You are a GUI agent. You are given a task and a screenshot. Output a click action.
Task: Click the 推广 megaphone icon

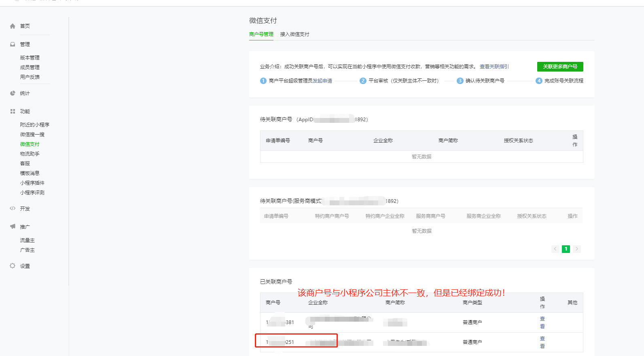(13, 227)
